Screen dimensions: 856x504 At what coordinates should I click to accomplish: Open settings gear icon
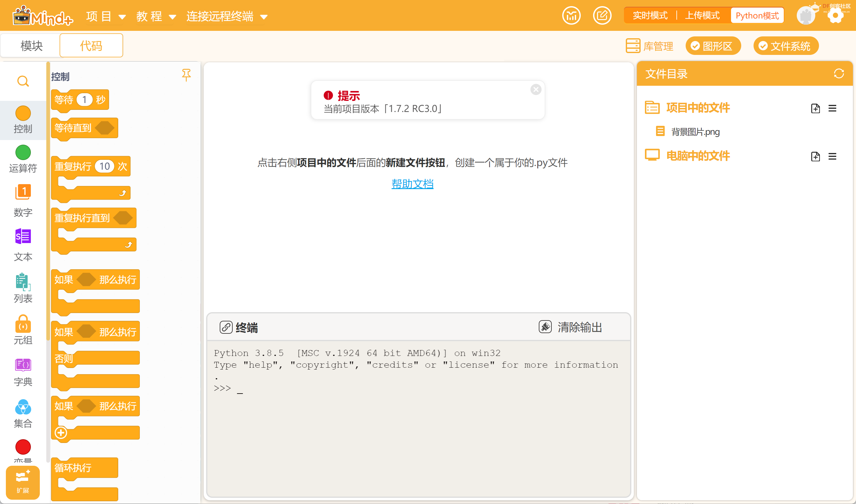835,16
